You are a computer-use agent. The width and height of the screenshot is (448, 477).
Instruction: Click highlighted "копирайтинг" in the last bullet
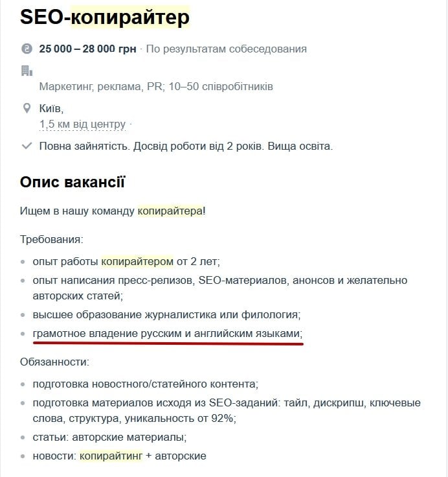[x=111, y=456]
